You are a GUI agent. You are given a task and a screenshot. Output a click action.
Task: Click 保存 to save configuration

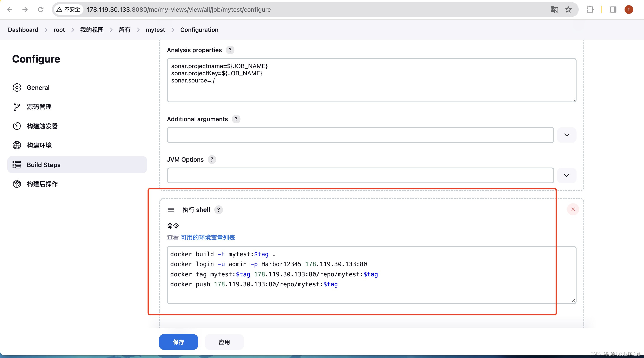click(178, 342)
